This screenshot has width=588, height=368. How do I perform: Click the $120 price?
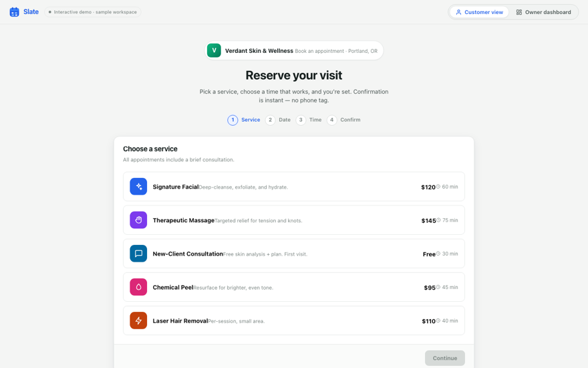(428, 187)
